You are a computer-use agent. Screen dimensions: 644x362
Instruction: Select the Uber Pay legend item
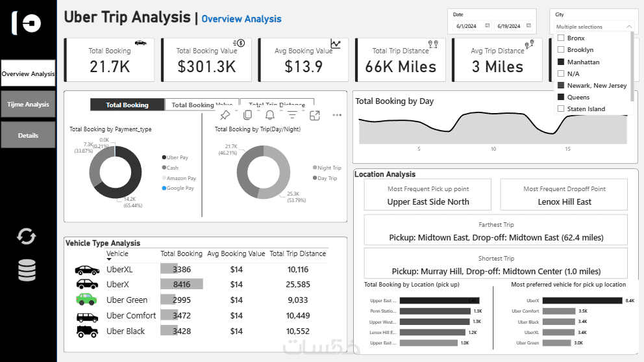pos(175,157)
